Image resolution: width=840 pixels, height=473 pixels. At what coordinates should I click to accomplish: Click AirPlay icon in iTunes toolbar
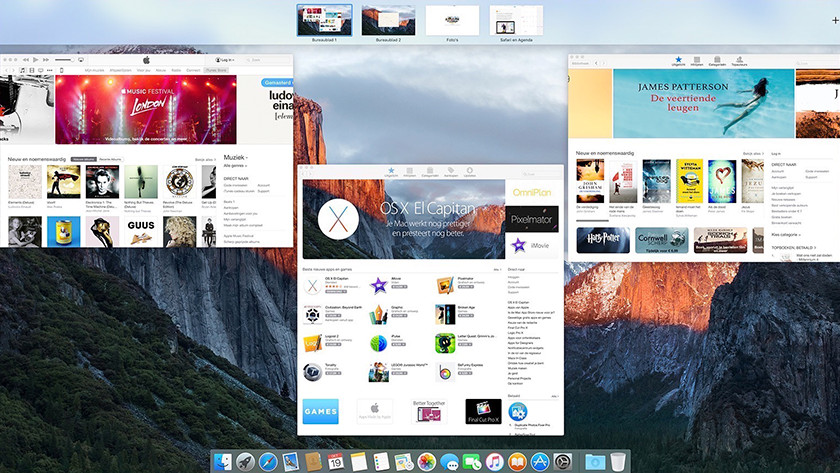pos(81,60)
